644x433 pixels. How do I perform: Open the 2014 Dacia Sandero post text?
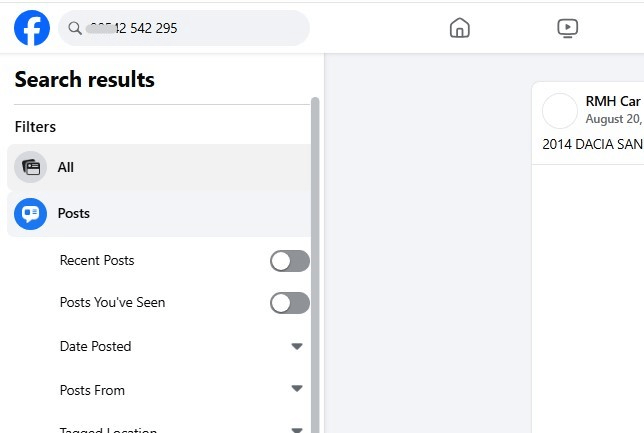[592, 144]
